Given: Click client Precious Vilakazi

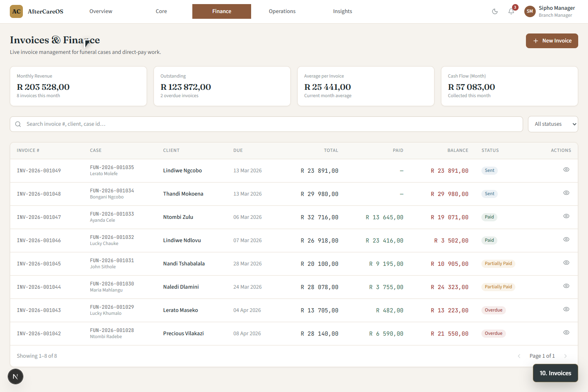Looking at the screenshot, I should (x=183, y=334).
